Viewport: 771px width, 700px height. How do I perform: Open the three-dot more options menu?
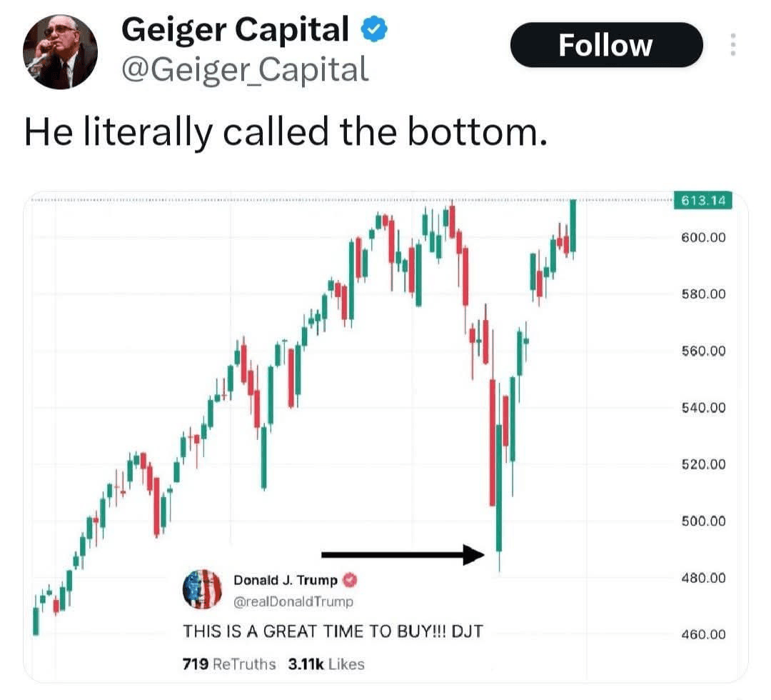click(x=732, y=44)
